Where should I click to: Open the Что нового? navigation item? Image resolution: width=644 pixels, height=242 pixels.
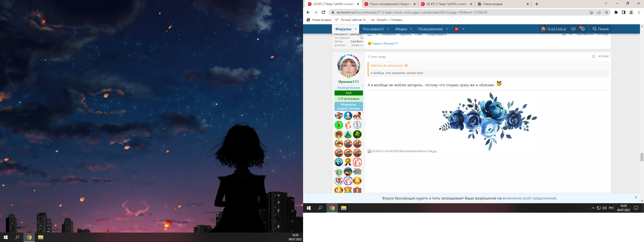tap(373, 29)
